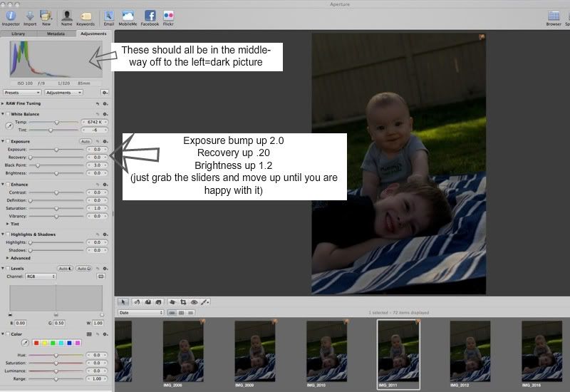570x392 pixels.
Task: Select the Crop tool in the tool strip
Action: pos(183,302)
